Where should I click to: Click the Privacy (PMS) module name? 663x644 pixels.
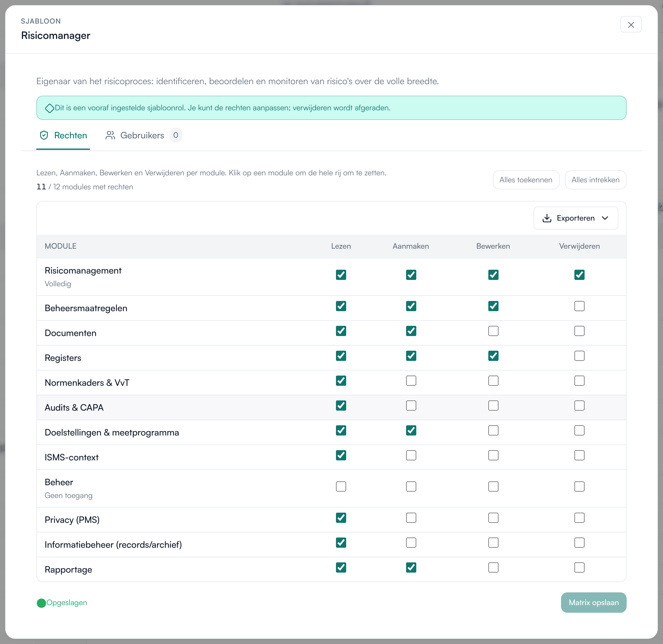pos(72,520)
